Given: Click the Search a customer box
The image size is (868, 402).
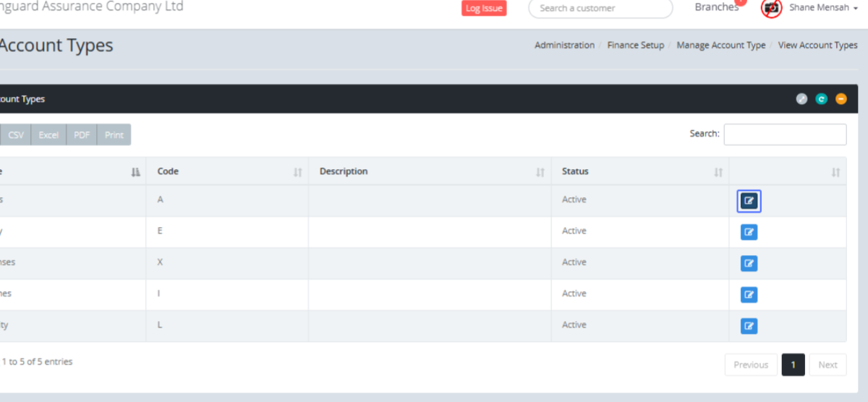Looking at the screenshot, I should 600,8.
